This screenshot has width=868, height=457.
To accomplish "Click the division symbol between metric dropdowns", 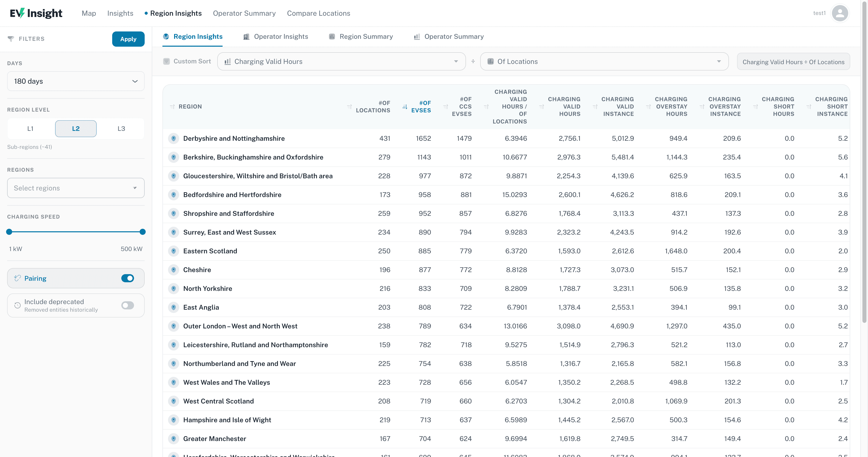I will click(x=473, y=61).
